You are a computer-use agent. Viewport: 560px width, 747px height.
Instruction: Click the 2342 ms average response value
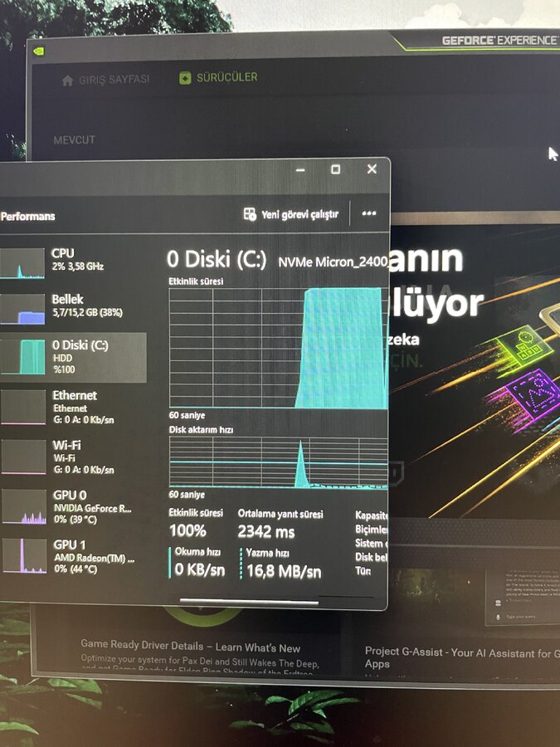click(266, 531)
